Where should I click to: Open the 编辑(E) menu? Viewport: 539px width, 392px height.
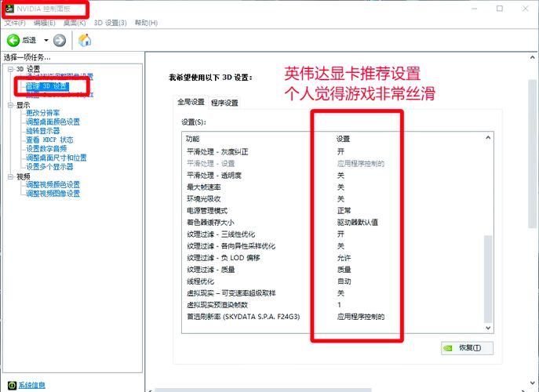45,23
